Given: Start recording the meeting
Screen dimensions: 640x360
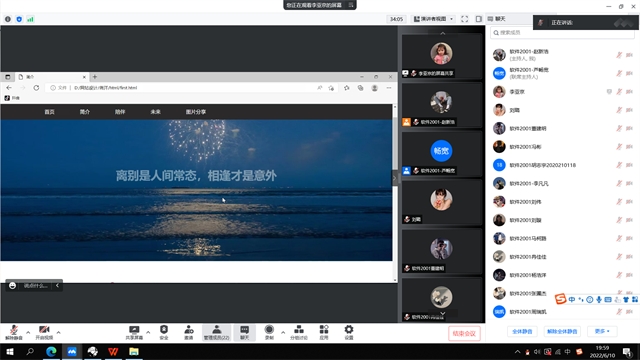Looking at the screenshot, I should (269, 332).
